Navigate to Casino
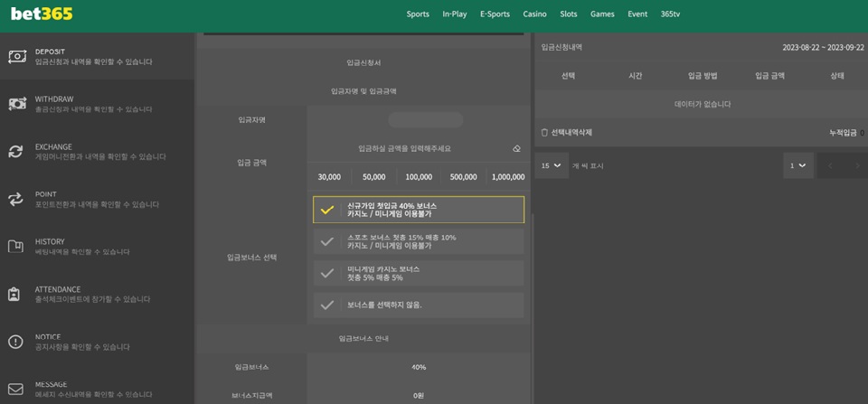 click(534, 14)
